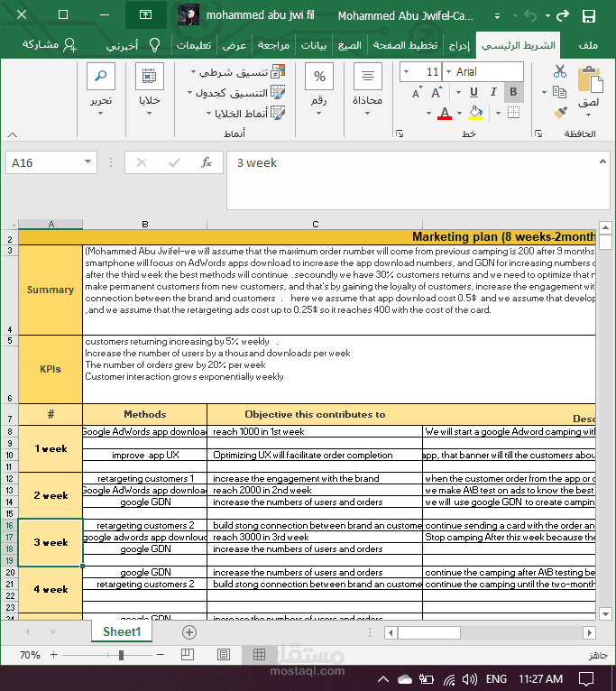Add a new sheet with plus button

[x=189, y=632]
